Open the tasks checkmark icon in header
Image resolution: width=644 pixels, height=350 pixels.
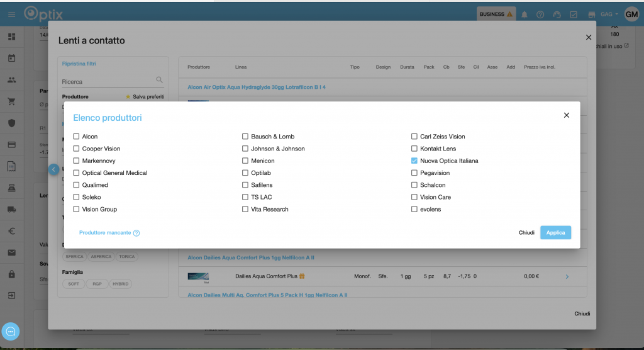coord(574,14)
